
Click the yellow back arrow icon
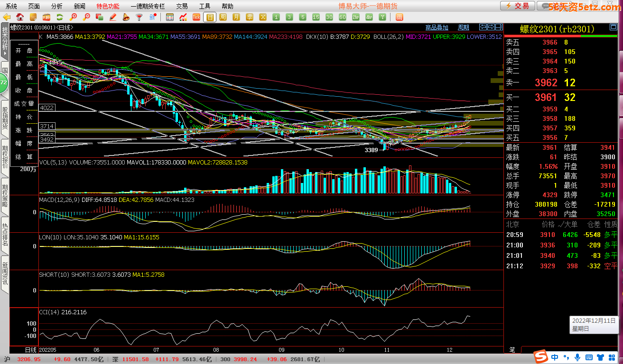(6, 17)
